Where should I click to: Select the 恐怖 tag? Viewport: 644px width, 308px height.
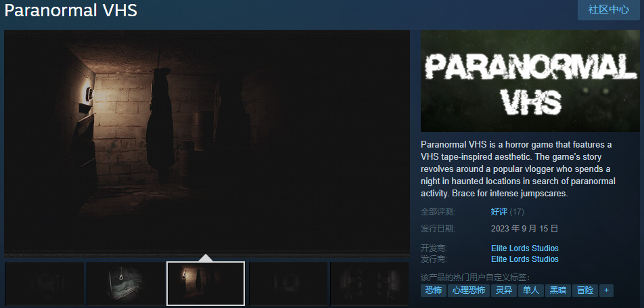coord(434,290)
